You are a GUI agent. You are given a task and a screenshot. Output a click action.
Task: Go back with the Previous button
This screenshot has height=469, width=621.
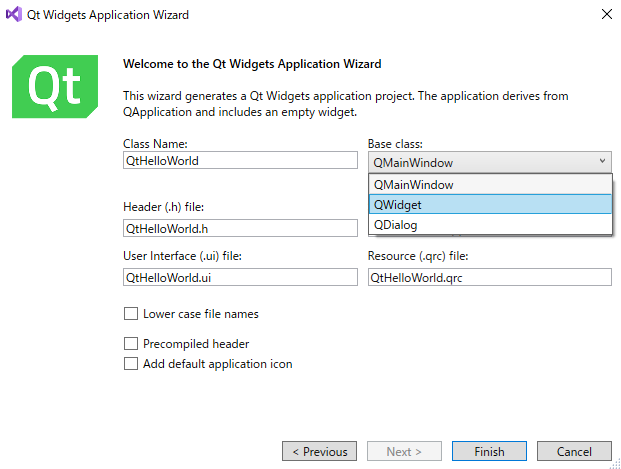coord(319,451)
